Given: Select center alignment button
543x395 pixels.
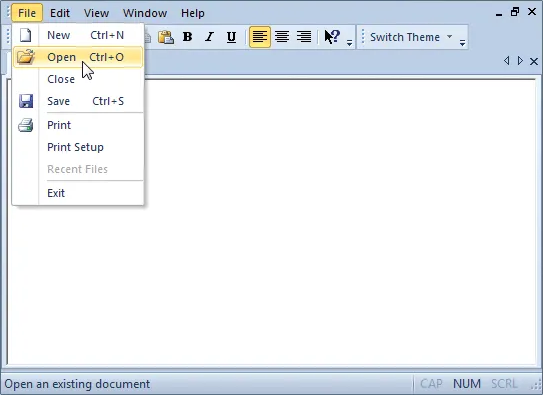Looking at the screenshot, I should 282,37.
